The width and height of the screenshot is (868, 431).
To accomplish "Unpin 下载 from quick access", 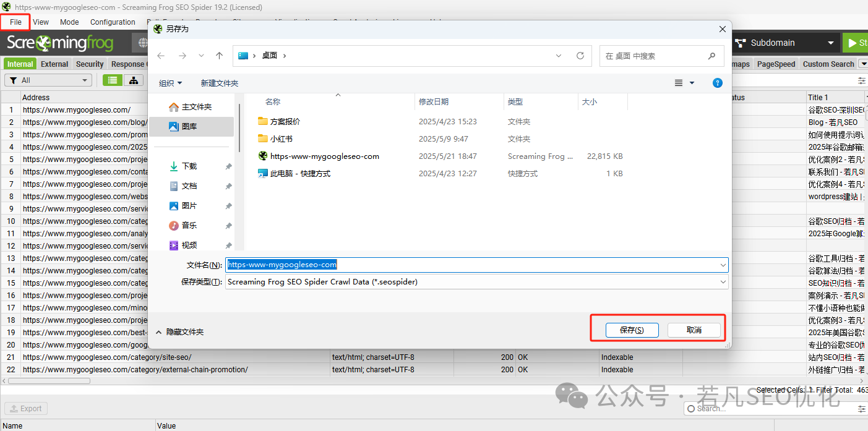I will (228, 166).
